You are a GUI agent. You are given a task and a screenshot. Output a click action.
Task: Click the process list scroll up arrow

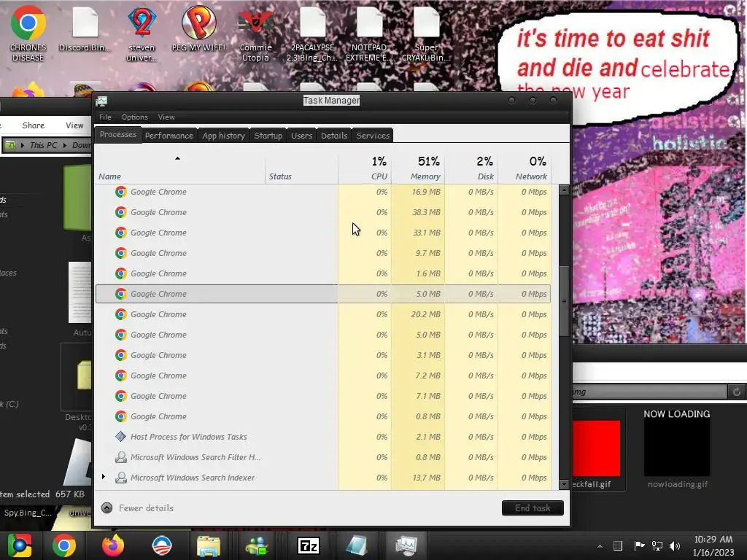tap(564, 190)
